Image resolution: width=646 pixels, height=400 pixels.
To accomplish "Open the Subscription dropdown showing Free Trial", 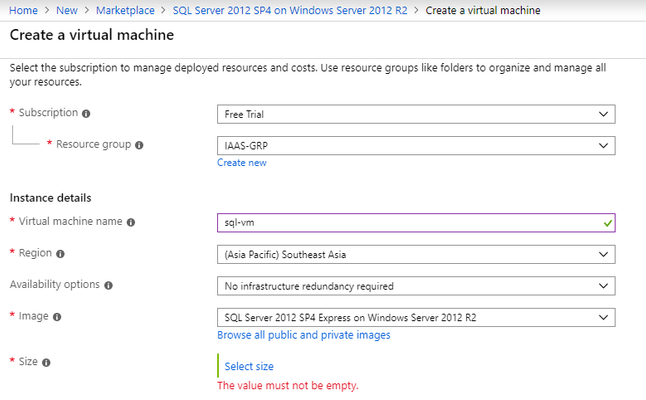I will (x=416, y=114).
